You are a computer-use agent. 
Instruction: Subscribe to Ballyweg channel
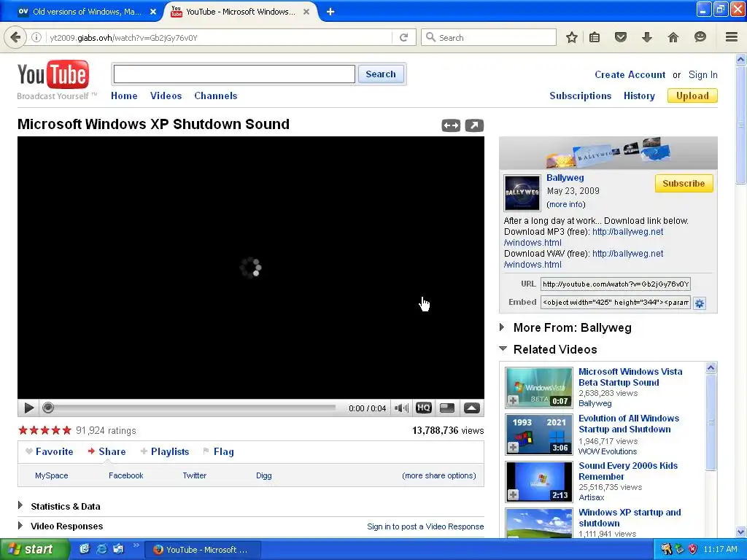pos(684,183)
